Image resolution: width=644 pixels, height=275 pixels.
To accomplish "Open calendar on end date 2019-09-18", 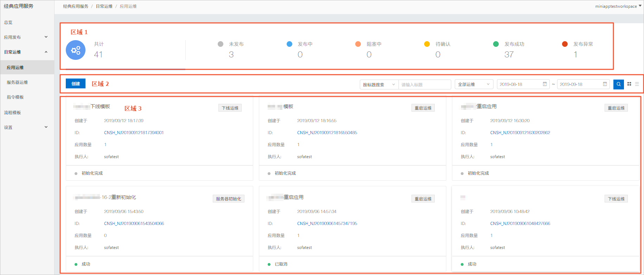I will [605, 84].
